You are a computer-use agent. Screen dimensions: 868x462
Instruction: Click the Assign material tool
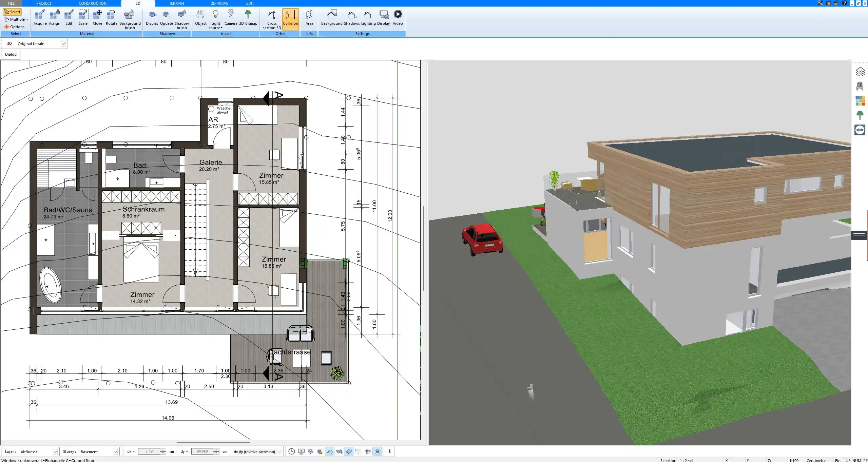[x=54, y=18]
